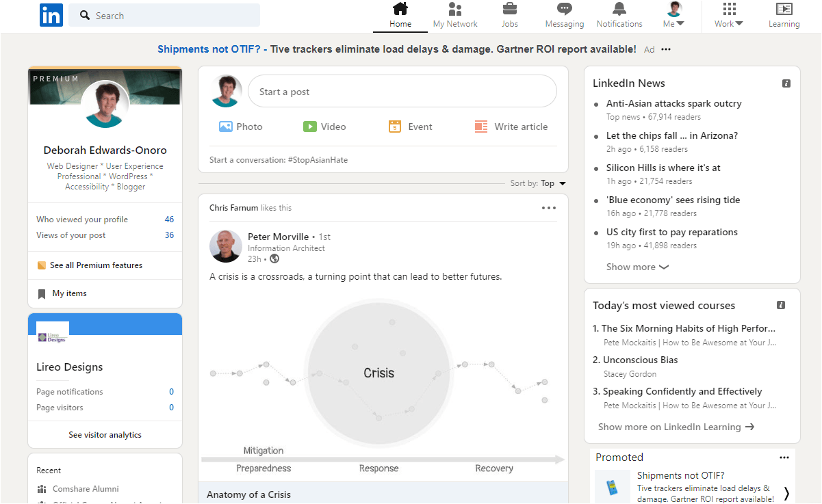Viewport: 822px width, 504px height.
Task: Click the Premium features gold icon
Action: tap(42, 265)
